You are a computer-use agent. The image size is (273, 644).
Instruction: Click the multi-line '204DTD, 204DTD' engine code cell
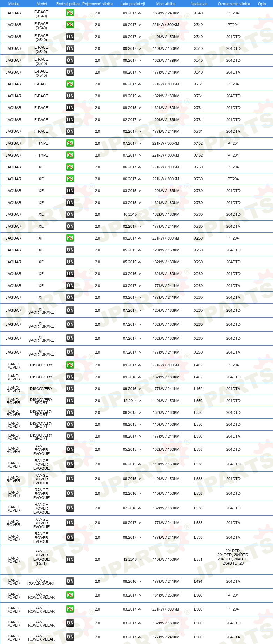(233, 557)
